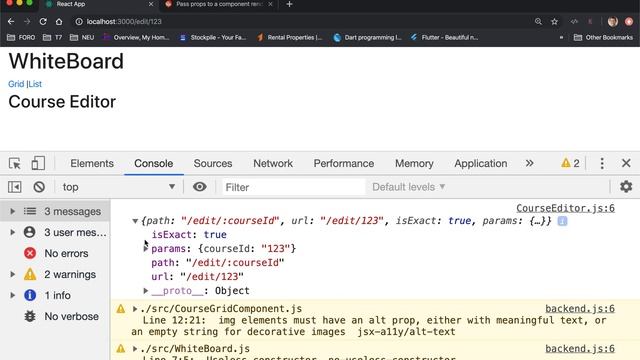Focus the console Filter input field
This screenshot has width=640, height=360.
tap(293, 187)
